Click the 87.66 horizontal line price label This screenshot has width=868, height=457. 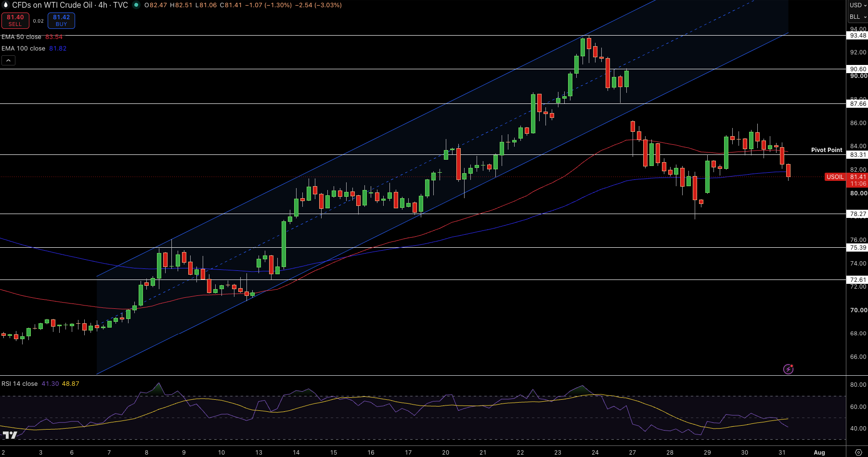click(857, 104)
